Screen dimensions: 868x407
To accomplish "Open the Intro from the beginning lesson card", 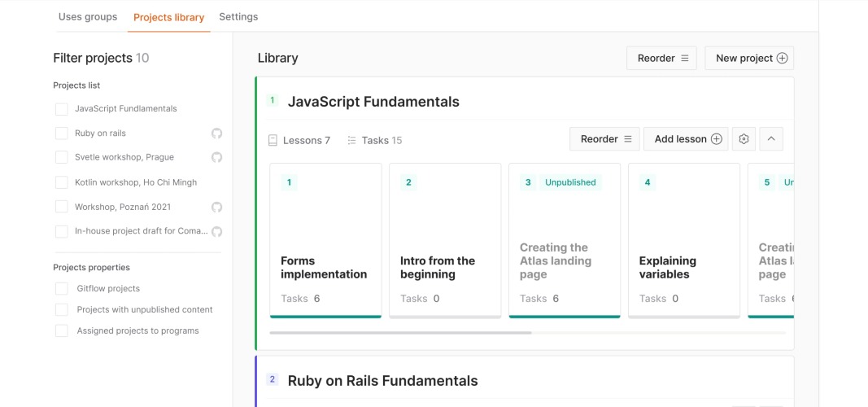I will 445,240.
